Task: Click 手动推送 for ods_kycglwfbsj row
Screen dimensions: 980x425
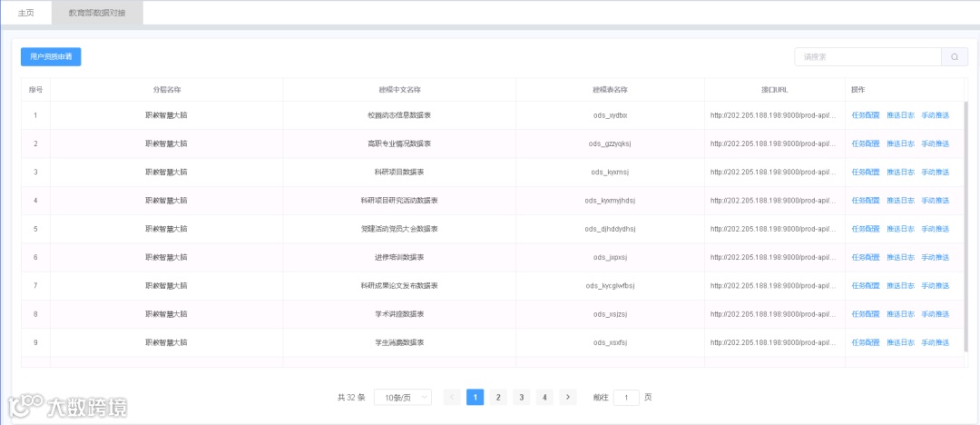Action: point(935,286)
